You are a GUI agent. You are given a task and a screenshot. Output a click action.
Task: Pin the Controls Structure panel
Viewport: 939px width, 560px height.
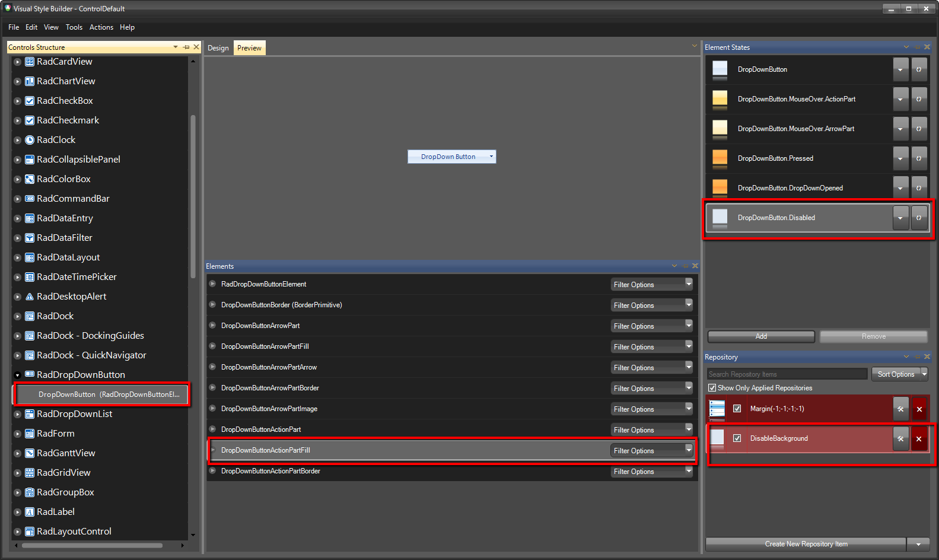(x=186, y=47)
